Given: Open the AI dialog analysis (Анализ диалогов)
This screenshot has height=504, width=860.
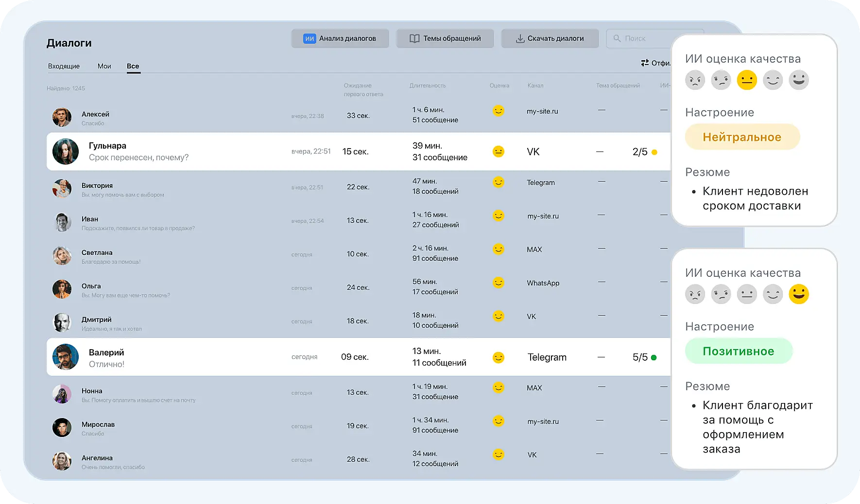Looking at the screenshot, I should [x=340, y=38].
